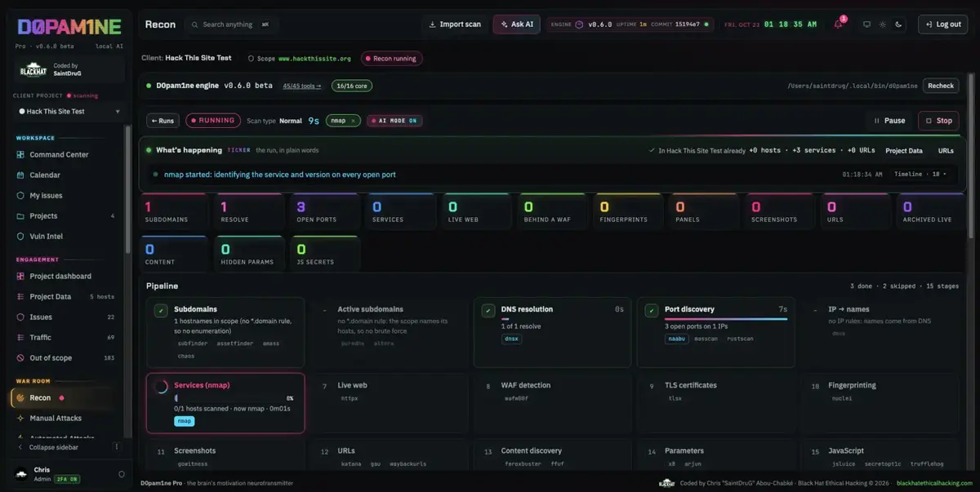The width and height of the screenshot is (980, 492).
Task: Open the Hack This Site Test project dropdown
Action: pos(69,111)
